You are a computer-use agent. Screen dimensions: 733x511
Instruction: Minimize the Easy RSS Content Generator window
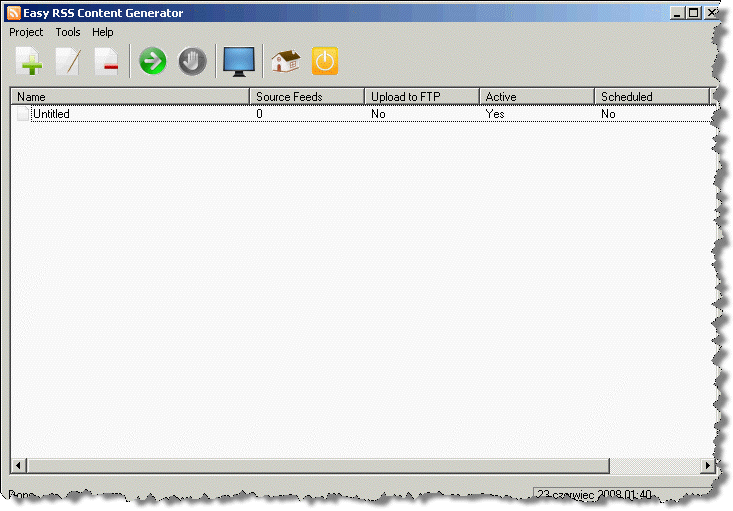[x=676, y=13]
